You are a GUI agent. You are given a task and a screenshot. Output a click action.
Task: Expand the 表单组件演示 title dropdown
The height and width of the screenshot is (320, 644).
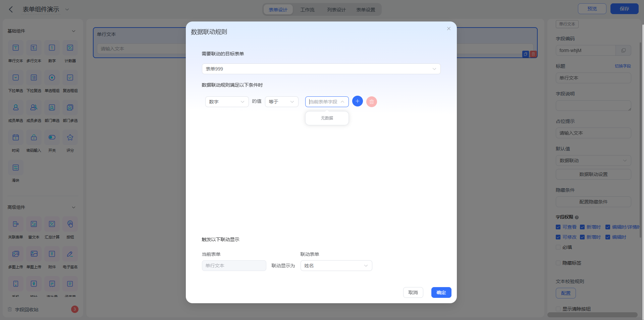point(67,9)
